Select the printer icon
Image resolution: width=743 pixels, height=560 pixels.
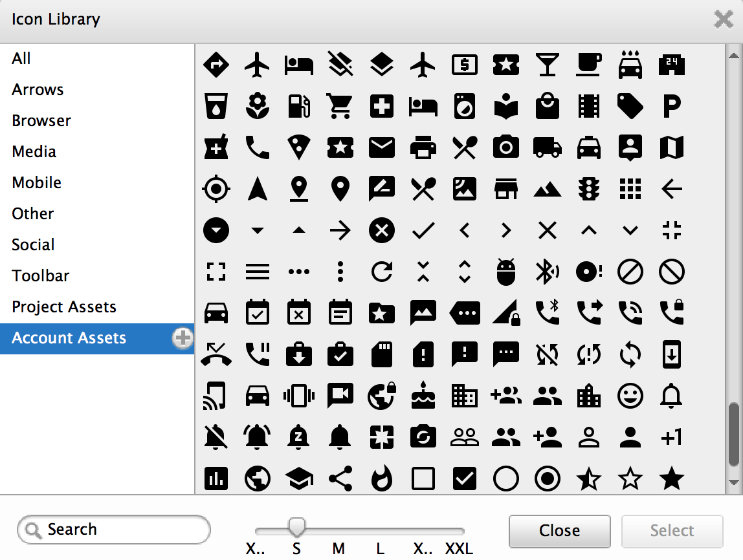(x=423, y=147)
